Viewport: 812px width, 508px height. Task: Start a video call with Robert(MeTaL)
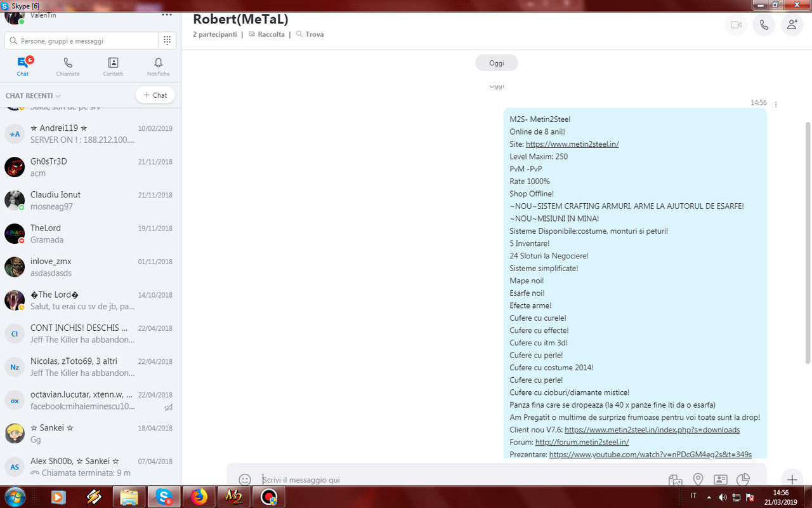click(x=735, y=25)
